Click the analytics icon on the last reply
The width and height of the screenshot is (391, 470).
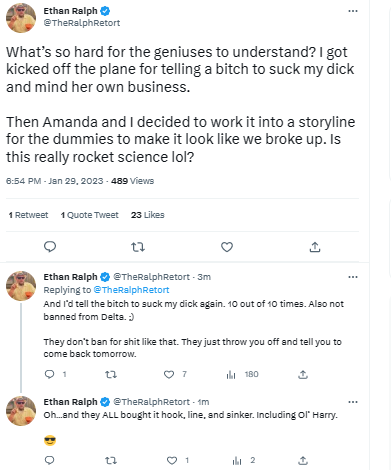(x=237, y=461)
